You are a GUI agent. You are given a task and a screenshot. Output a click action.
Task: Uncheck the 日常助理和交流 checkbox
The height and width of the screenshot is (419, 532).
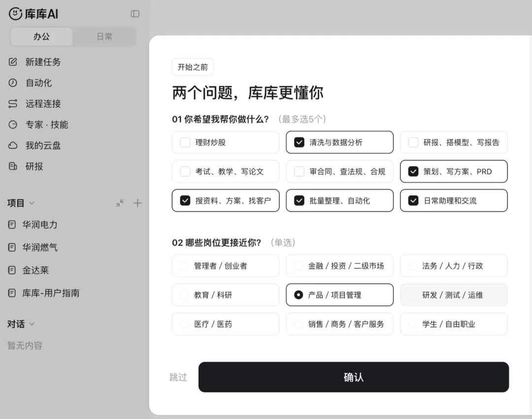pyautogui.click(x=413, y=201)
